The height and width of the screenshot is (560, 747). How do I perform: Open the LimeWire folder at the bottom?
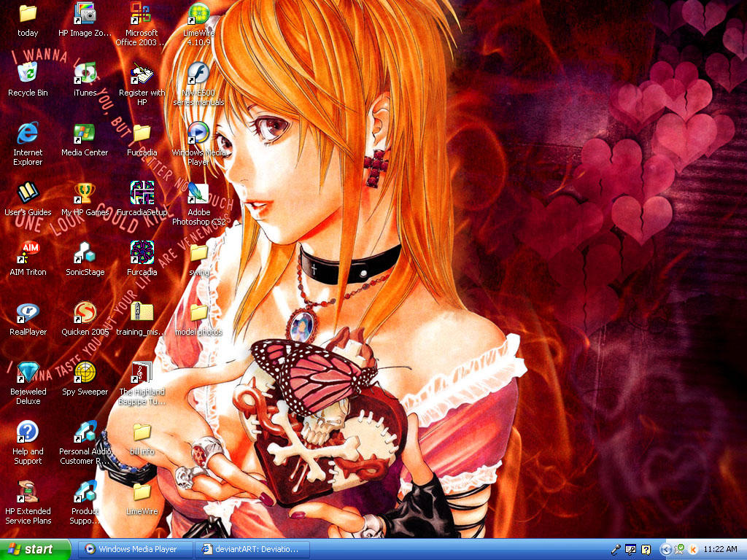tap(142, 492)
